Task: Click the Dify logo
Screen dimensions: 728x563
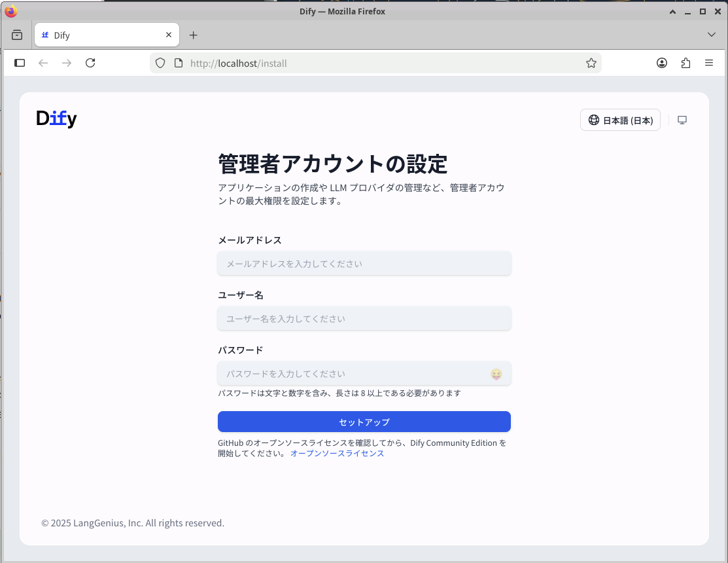Action: 56,118
